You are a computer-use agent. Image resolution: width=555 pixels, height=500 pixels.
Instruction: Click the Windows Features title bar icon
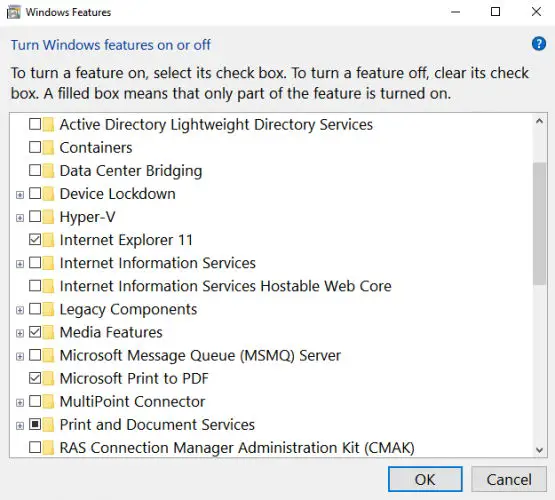[13, 12]
